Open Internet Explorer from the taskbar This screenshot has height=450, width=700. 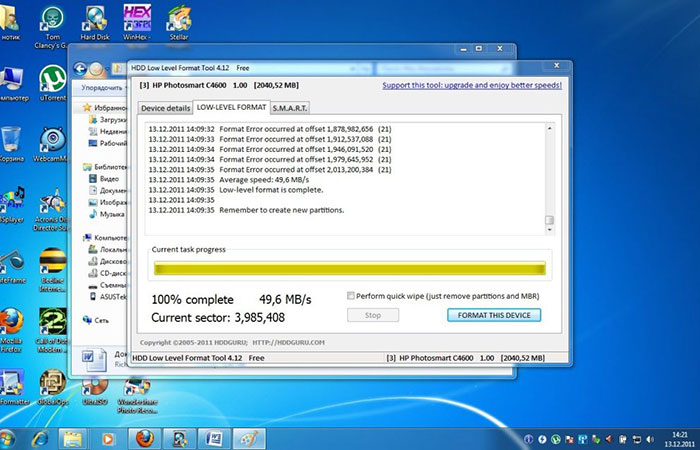pyautogui.click(x=40, y=439)
